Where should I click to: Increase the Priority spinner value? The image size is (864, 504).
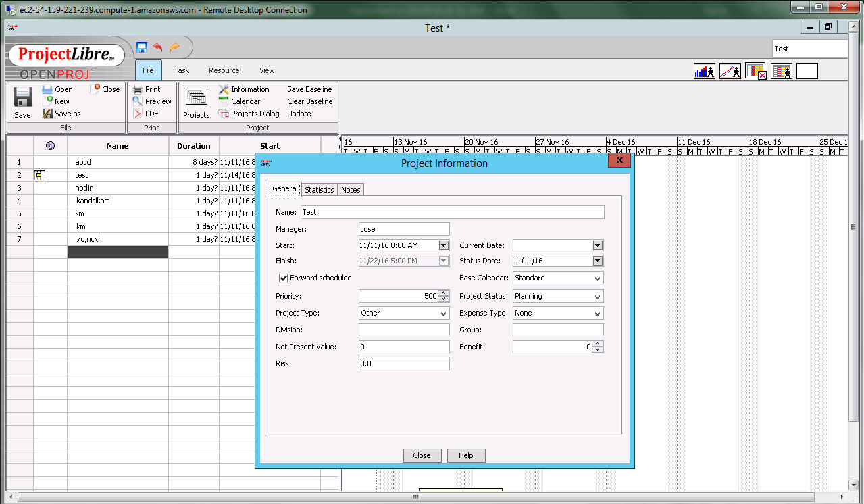(x=444, y=293)
